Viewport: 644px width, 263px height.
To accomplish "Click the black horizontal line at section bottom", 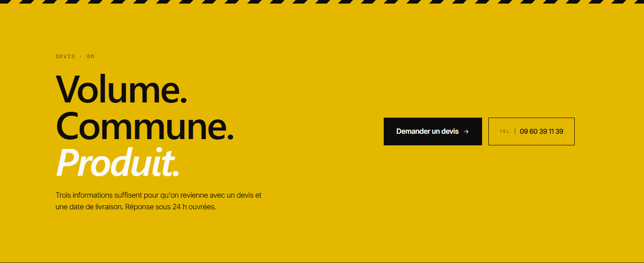I will point(322,262).
